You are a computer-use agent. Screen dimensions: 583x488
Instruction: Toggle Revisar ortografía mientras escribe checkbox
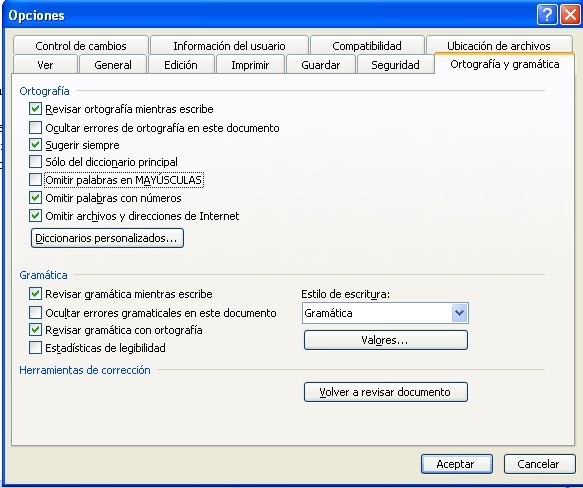click(35, 109)
